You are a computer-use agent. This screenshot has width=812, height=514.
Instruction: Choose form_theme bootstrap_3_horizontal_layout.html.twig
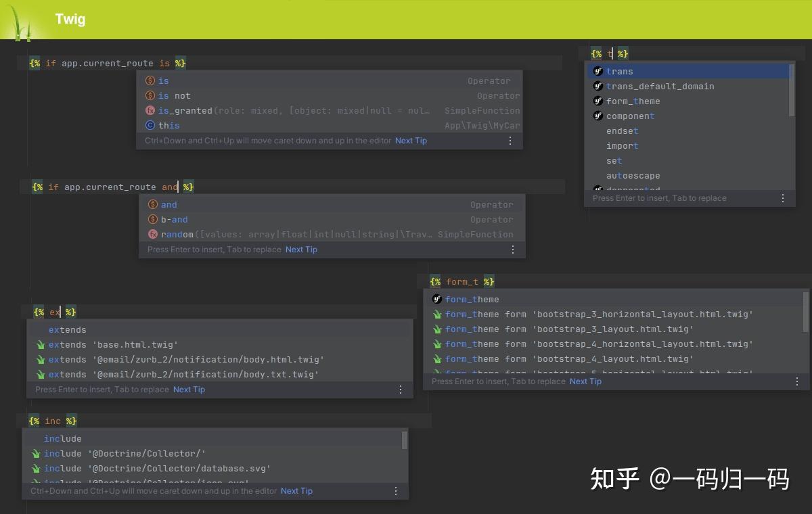click(614, 314)
